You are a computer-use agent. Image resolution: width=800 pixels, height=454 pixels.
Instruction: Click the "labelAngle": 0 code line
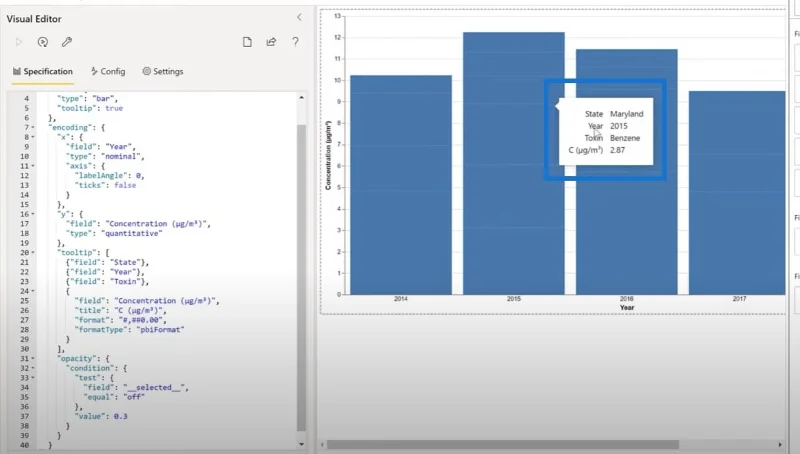click(109, 176)
